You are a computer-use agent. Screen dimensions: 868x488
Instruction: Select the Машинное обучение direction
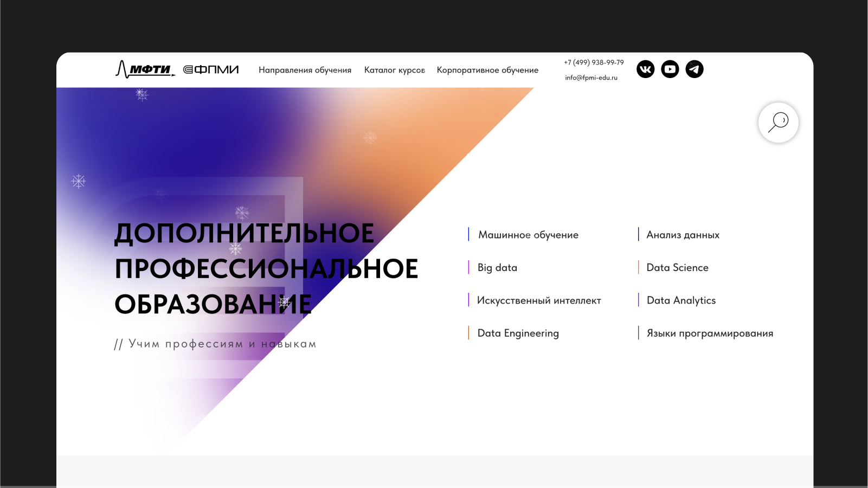528,235
